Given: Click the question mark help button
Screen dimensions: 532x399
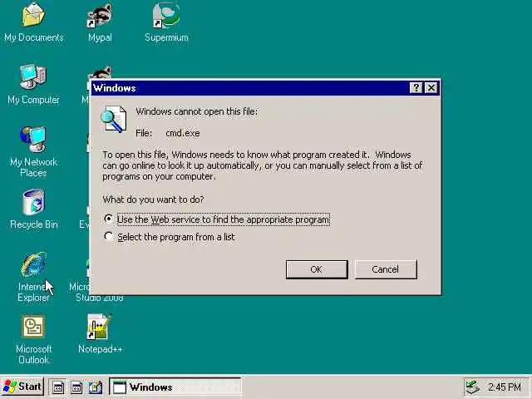Looking at the screenshot, I should (x=416, y=88).
